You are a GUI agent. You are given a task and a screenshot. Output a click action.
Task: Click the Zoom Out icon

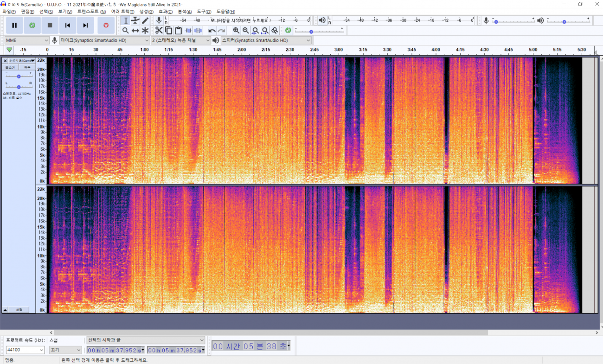point(245,31)
